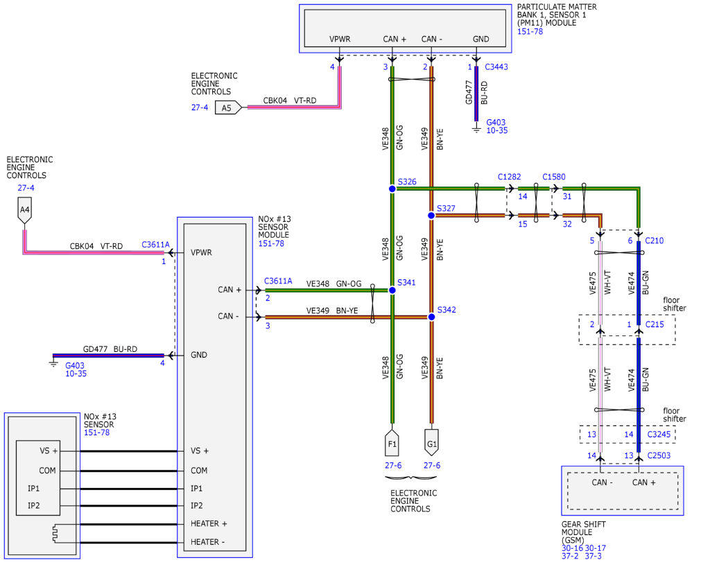Click the NOx sensor heater element symbol
Screen dimensions: 728x562
55,533
